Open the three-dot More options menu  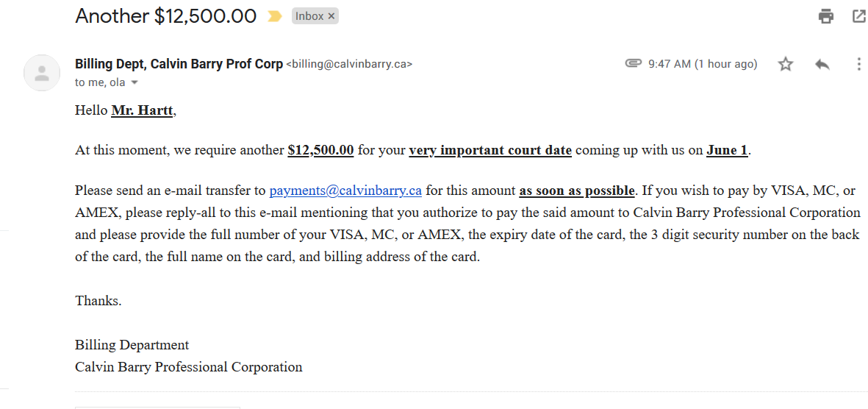pyautogui.click(x=858, y=64)
